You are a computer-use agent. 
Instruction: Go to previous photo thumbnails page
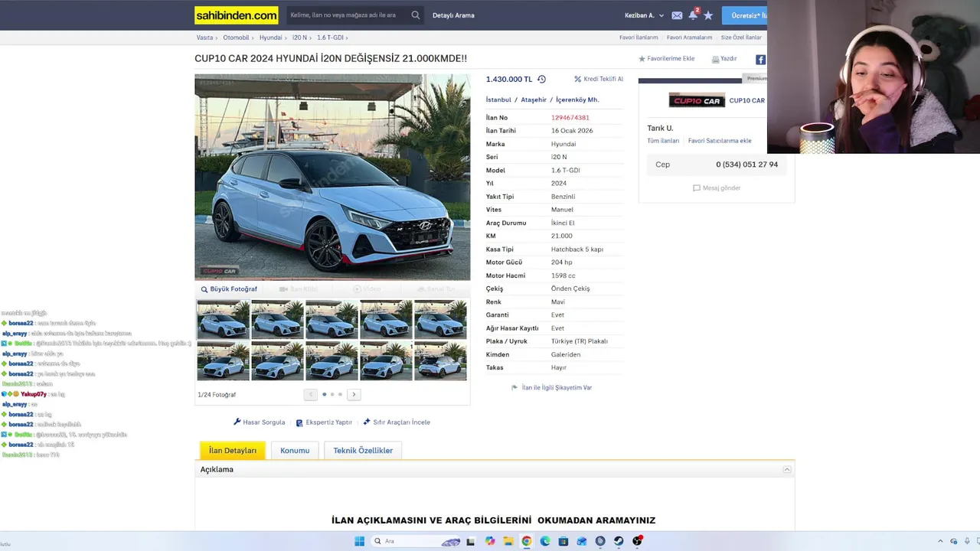coord(310,394)
